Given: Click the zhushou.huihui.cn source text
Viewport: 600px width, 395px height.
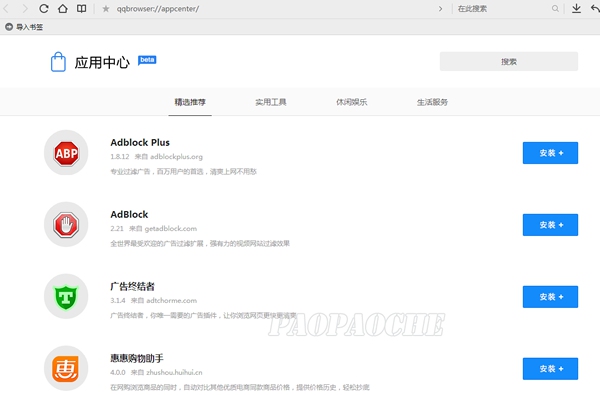Looking at the screenshot, I should [x=174, y=372].
